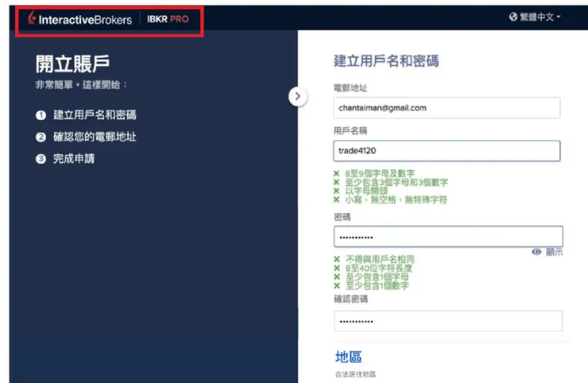Click the 地區 section heading
Image resolution: width=588 pixels, height=383 pixels.
(348, 357)
